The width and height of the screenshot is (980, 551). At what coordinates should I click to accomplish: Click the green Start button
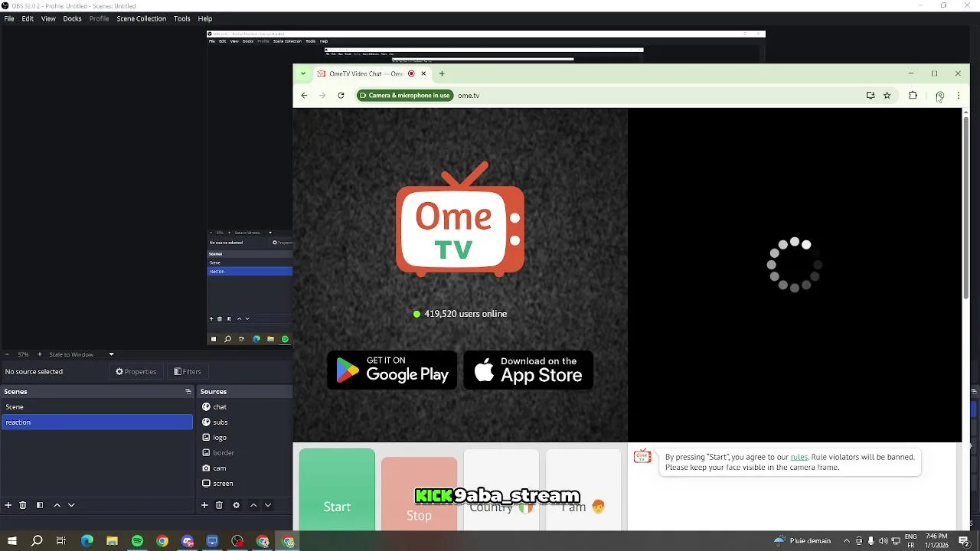[x=337, y=491]
